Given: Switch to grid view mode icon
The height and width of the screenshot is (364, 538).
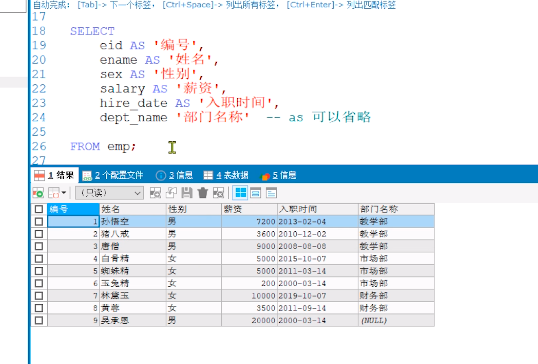Looking at the screenshot, I should coord(240,193).
